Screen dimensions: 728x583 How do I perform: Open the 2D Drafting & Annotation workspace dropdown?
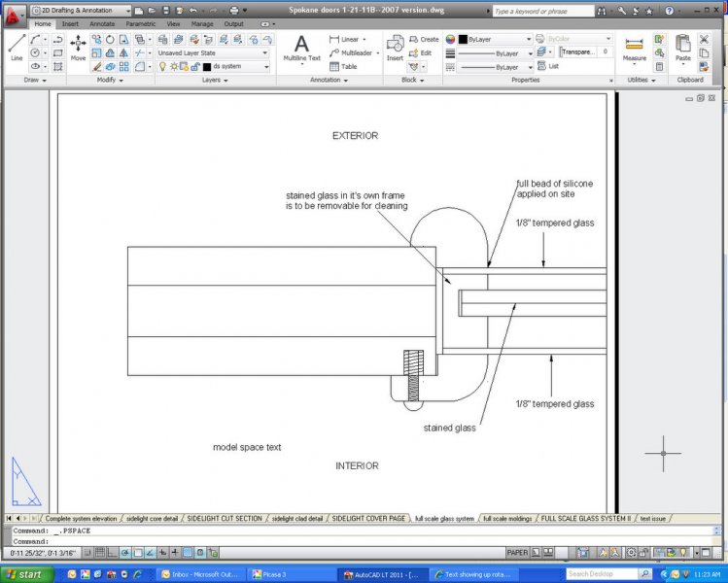[x=82, y=11]
